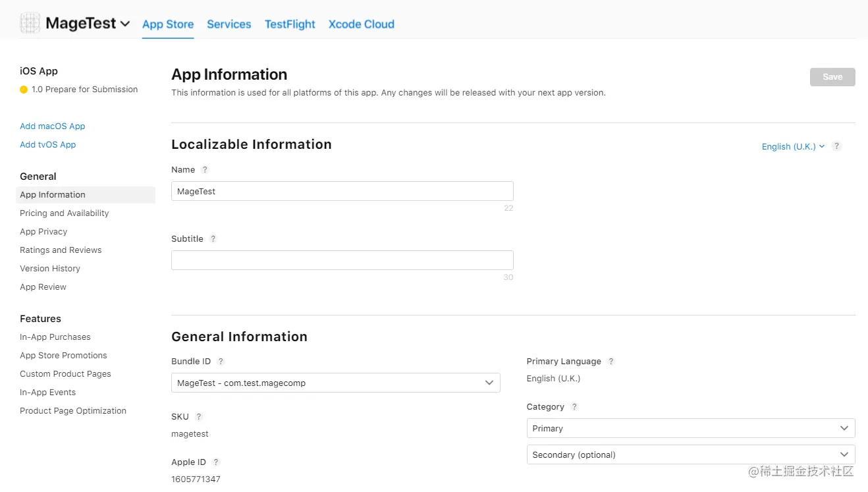The image size is (868, 492).
Task: Click the Category help question mark
Action: (x=574, y=407)
